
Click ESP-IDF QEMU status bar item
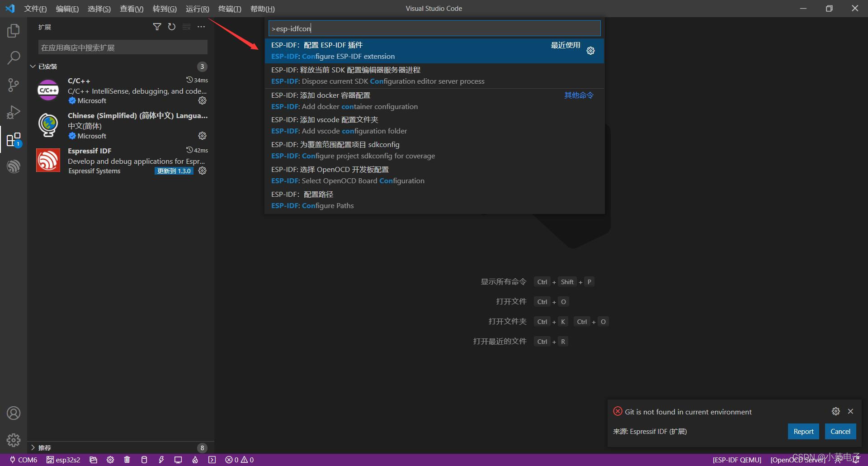point(737,460)
